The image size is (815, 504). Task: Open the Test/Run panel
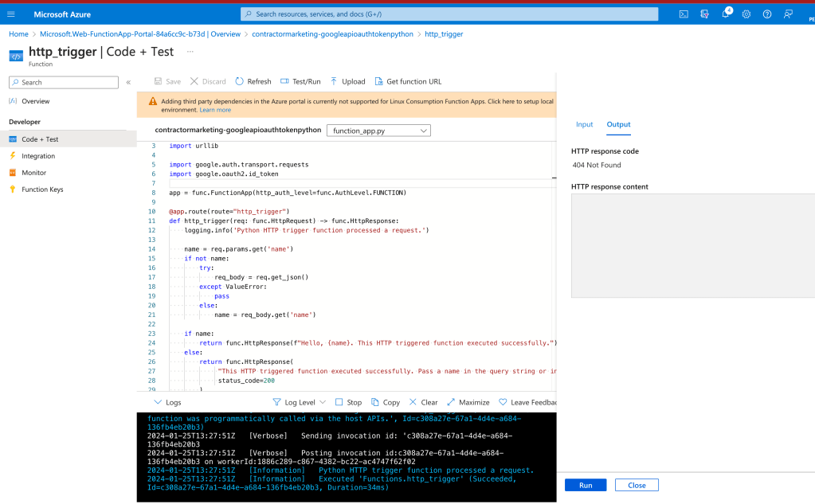[300, 81]
